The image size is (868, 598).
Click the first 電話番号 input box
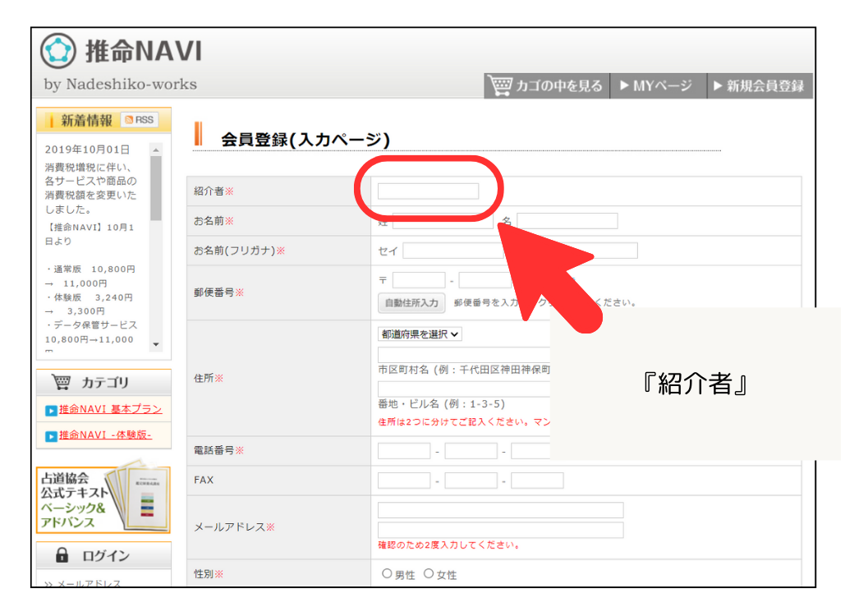[404, 450]
